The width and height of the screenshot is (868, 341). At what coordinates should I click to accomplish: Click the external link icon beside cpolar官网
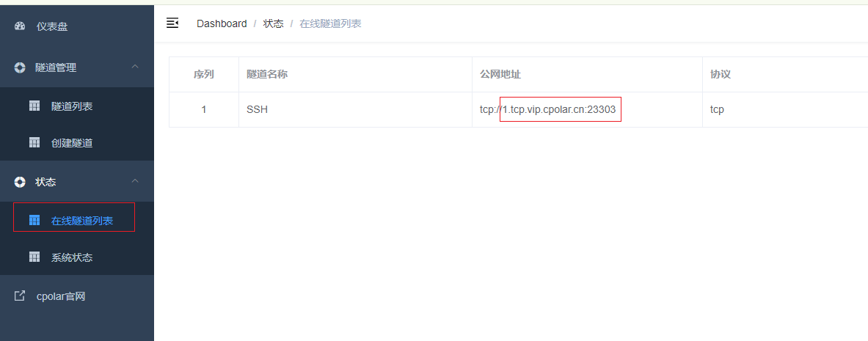(x=19, y=296)
